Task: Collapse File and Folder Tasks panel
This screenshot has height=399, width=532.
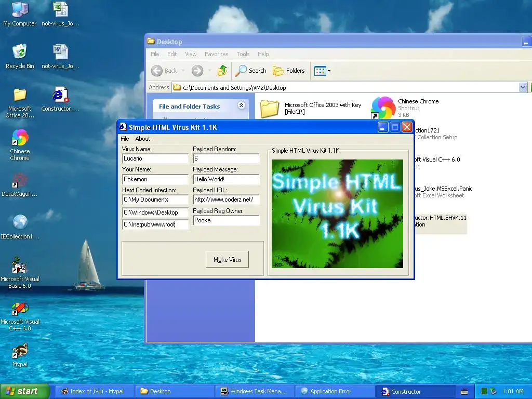Action: point(241,105)
